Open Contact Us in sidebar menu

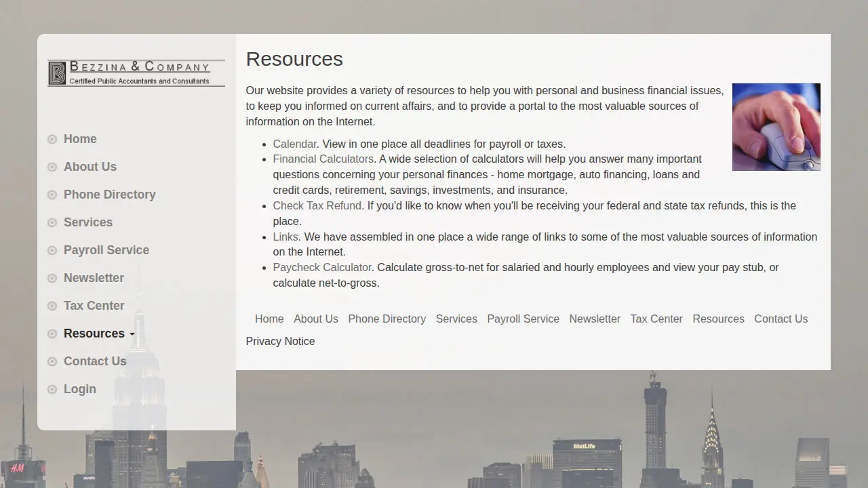(x=95, y=361)
